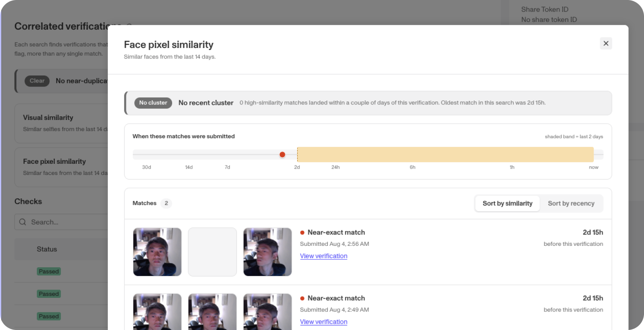Open View verification for Aug 4, 2:49 AM
The height and width of the screenshot is (330, 644).
tap(324, 322)
